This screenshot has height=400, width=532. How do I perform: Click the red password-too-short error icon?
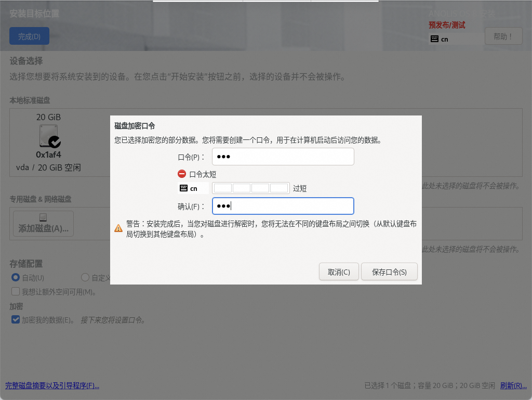[x=182, y=174]
